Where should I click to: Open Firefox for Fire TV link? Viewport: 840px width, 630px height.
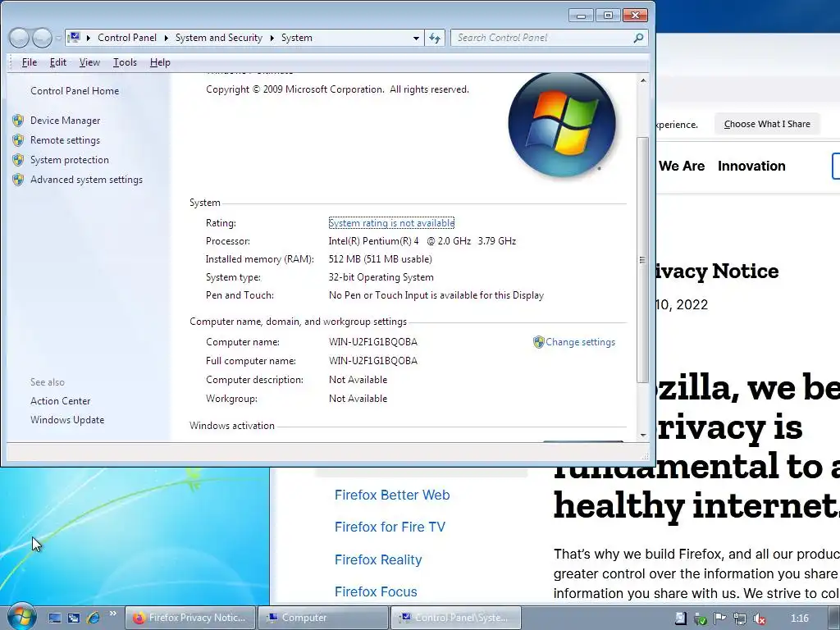[390, 527]
